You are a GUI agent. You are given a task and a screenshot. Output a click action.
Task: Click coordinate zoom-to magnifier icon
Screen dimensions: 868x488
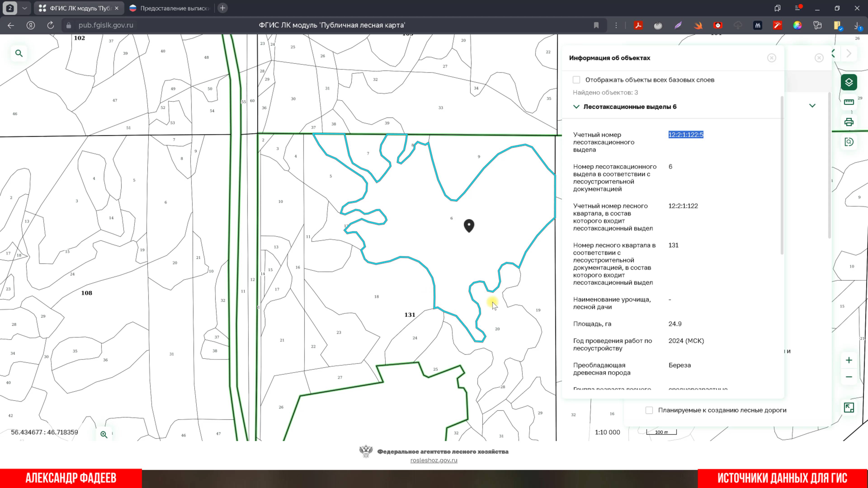[x=104, y=434]
